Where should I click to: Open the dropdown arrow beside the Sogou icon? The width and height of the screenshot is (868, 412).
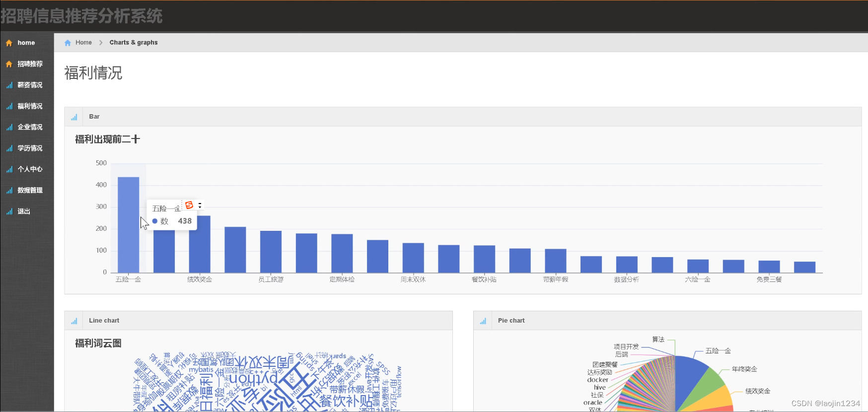click(200, 205)
